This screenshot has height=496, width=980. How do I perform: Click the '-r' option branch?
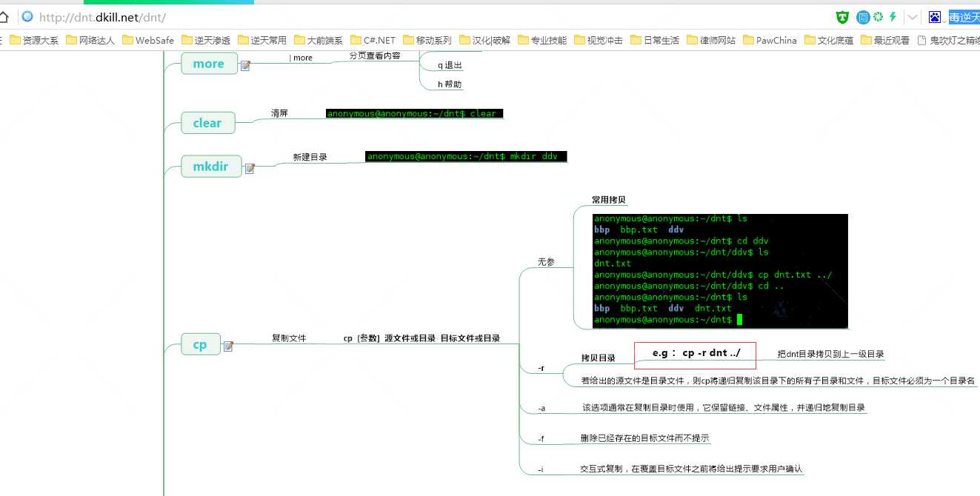click(541, 368)
